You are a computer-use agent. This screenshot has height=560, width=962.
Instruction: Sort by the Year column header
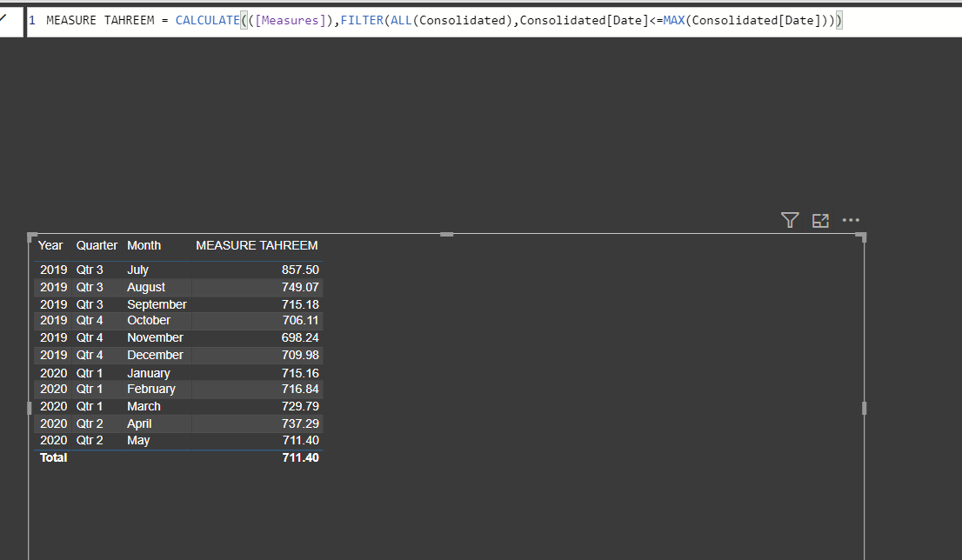coord(50,245)
